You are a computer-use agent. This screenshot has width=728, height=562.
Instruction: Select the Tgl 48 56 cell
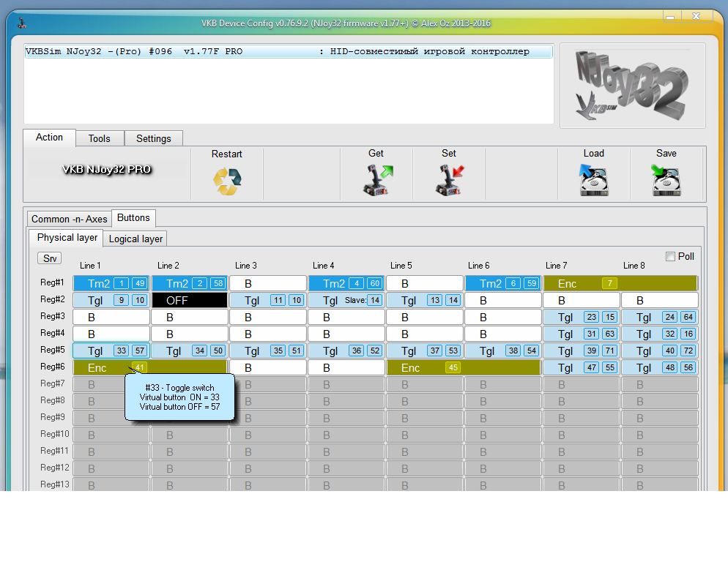pyautogui.click(x=660, y=367)
